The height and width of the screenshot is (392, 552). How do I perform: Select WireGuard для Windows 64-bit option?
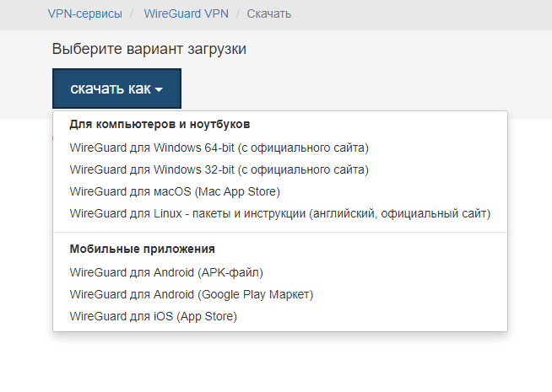(219, 148)
